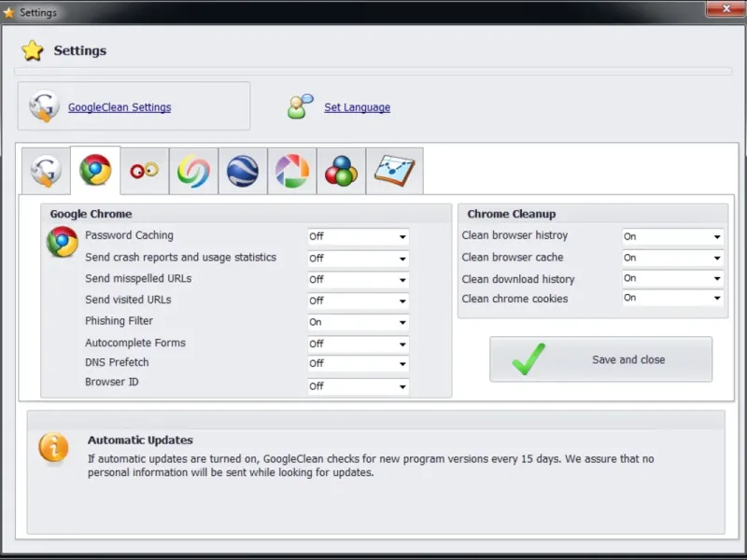Click the Password Caching label
Screen dimensions: 747x560
pyautogui.click(x=129, y=235)
